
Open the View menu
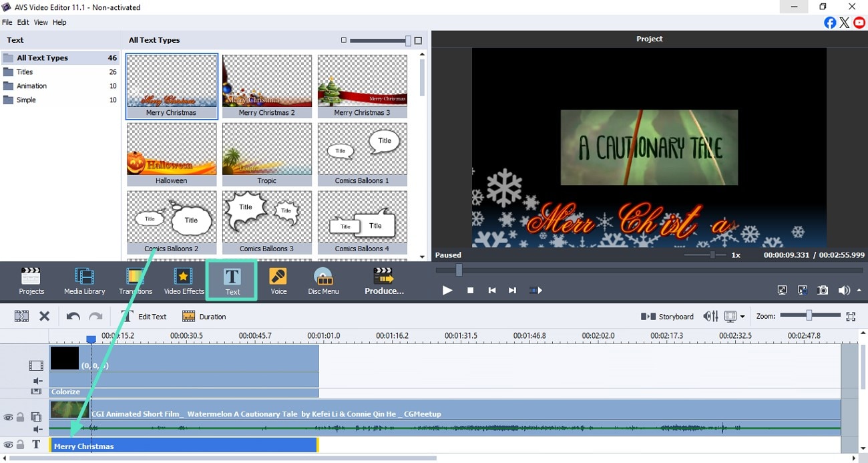tap(41, 22)
